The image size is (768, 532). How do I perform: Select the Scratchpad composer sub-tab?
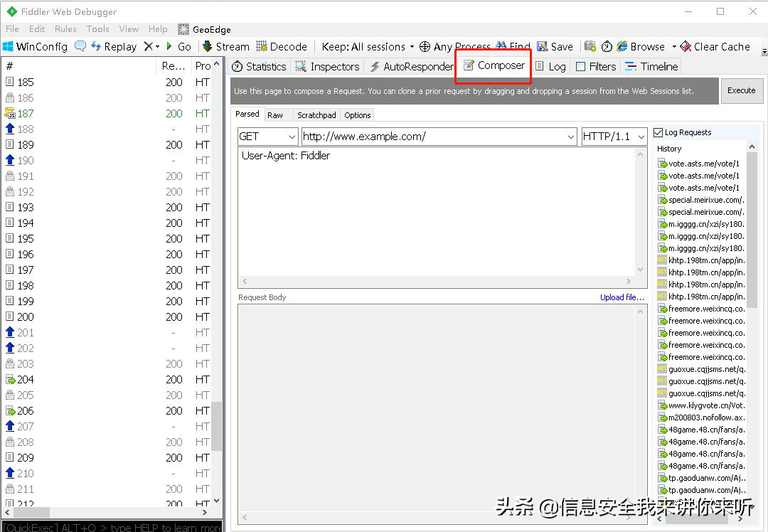(x=316, y=115)
